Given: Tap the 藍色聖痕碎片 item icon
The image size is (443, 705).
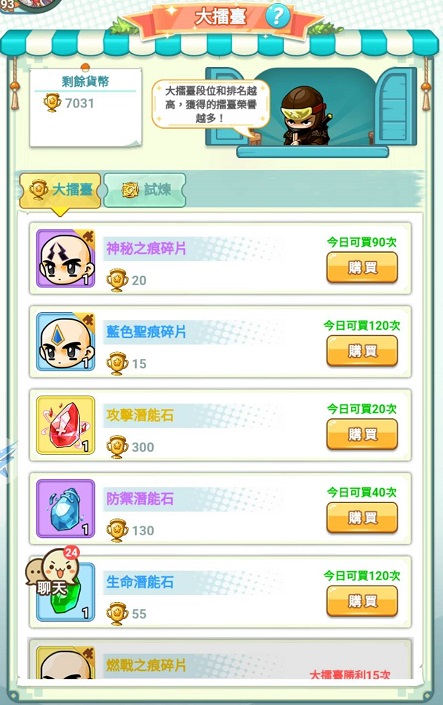Looking at the screenshot, I should tap(66, 342).
